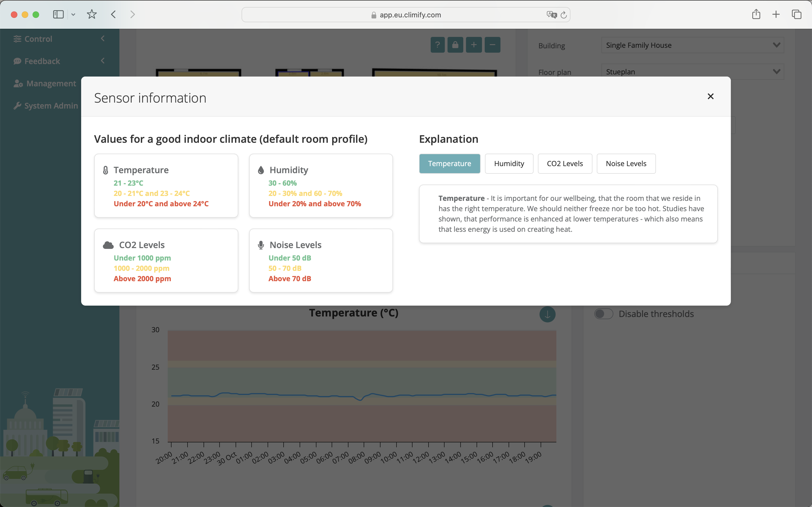This screenshot has width=812, height=507.
Task: Click the wrench icon next to System Admin
Action: [17, 106]
